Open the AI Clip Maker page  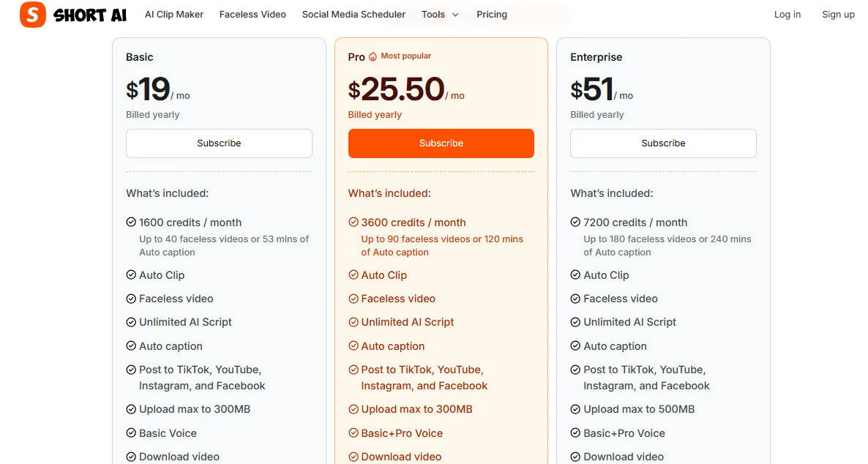(173, 14)
